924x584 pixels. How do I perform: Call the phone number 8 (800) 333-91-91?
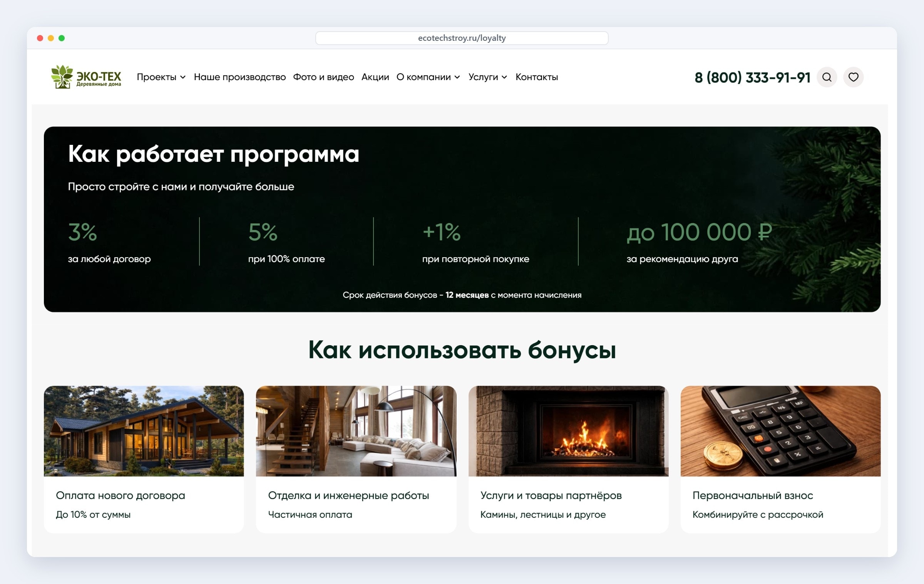pyautogui.click(x=752, y=77)
